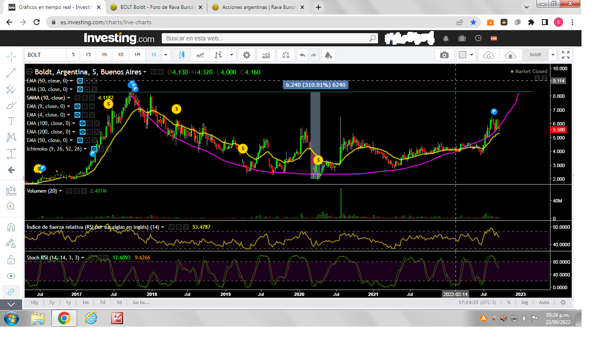The width and height of the screenshot is (613, 364).
Task: Open chart properties gear
Action: pos(246,55)
